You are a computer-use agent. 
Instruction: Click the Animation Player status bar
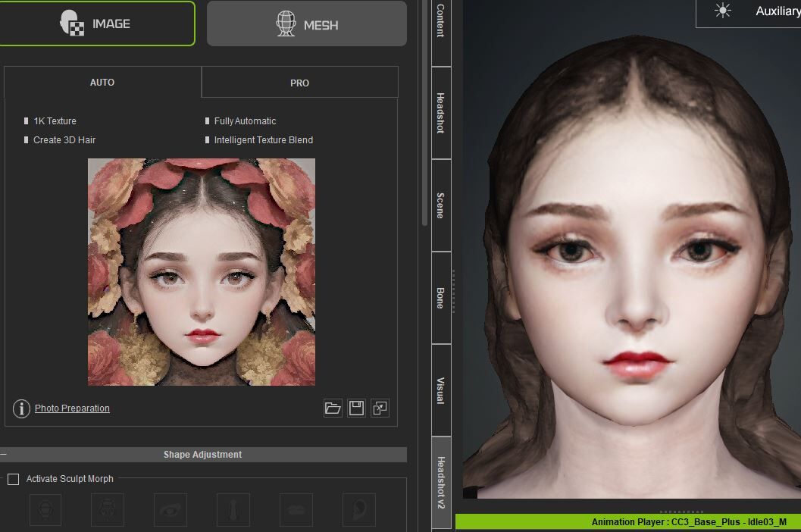(x=627, y=522)
